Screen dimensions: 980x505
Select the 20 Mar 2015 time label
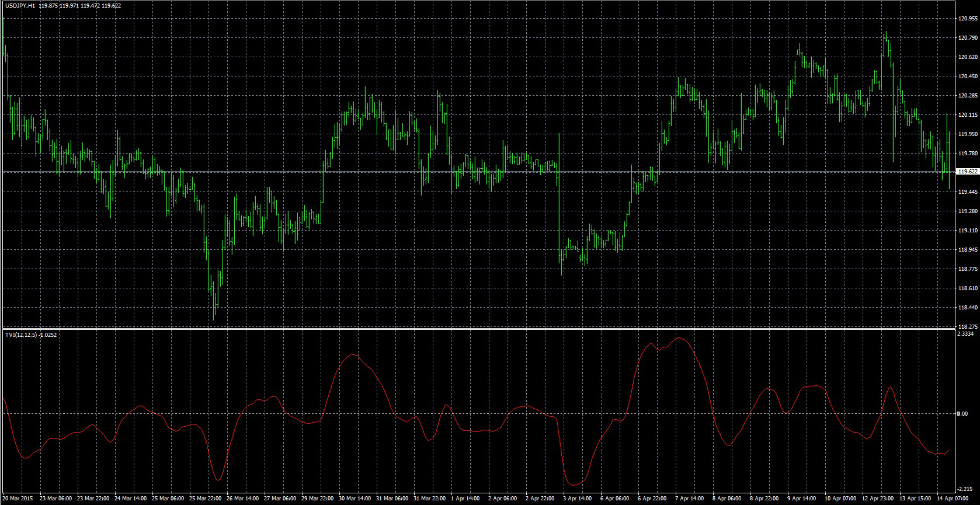coord(18,499)
